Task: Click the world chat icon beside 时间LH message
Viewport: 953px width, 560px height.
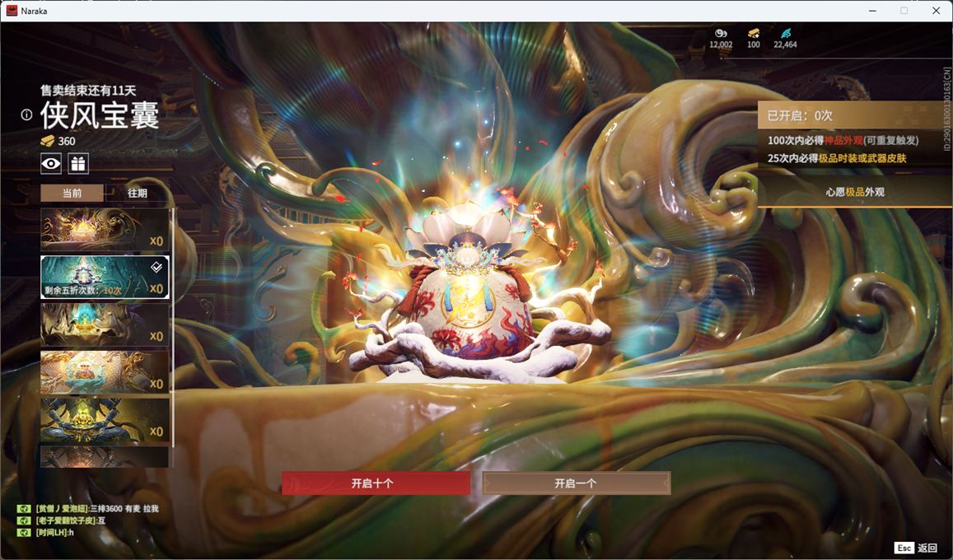Action: (x=24, y=533)
